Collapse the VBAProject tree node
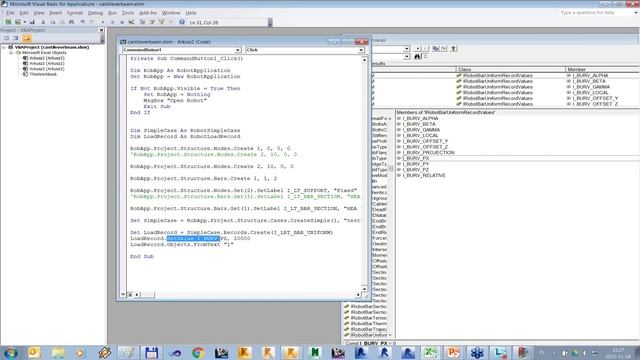This screenshot has width=640, height=360. point(4,47)
